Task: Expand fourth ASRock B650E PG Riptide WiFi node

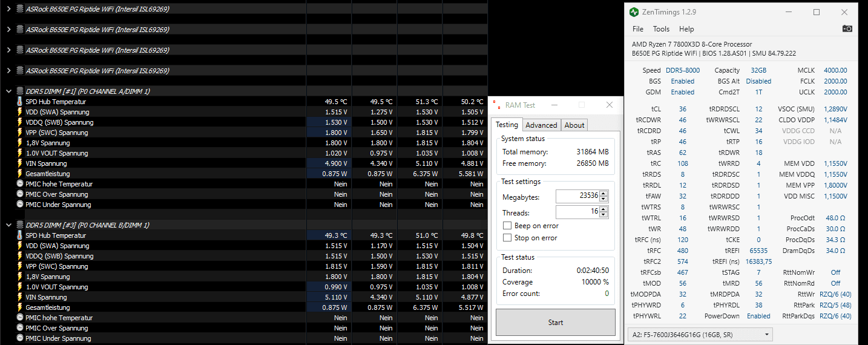Action: [8, 71]
